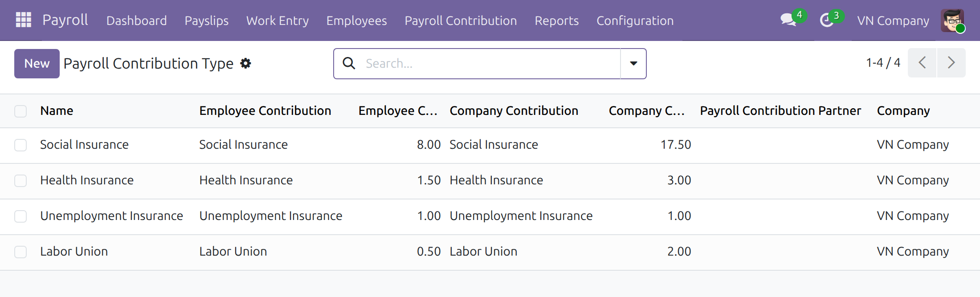This screenshot has height=297, width=980.
Task: Click the 0.50 employee rate cell
Action: (x=429, y=252)
